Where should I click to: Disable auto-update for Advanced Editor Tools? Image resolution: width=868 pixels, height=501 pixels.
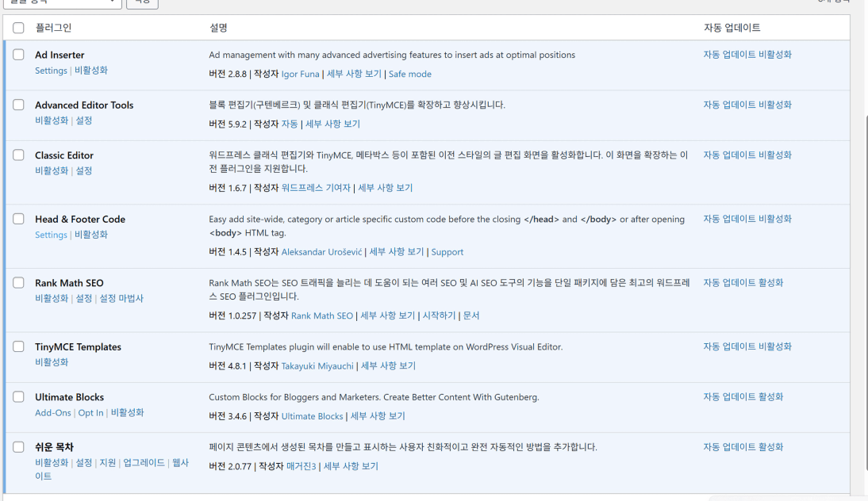tap(747, 105)
